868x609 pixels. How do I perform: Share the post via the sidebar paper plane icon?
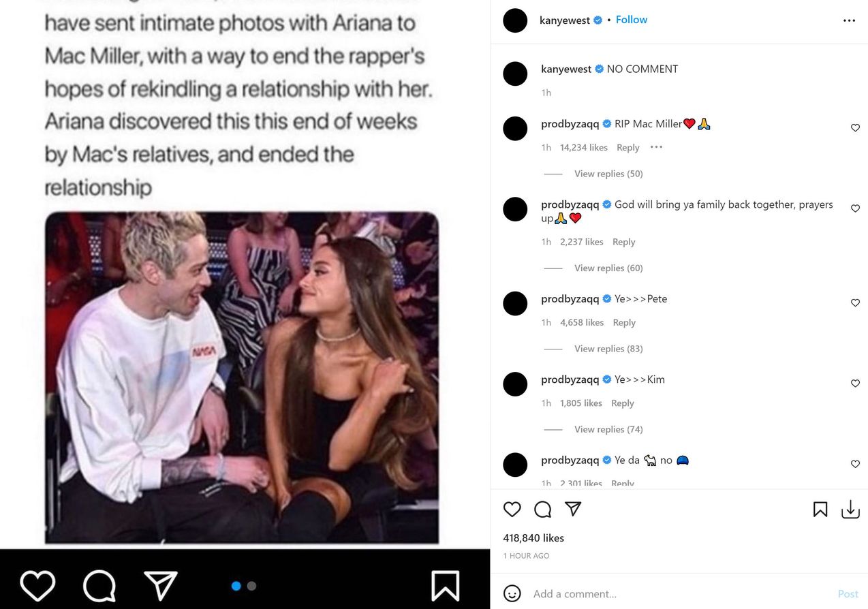[573, 509]
